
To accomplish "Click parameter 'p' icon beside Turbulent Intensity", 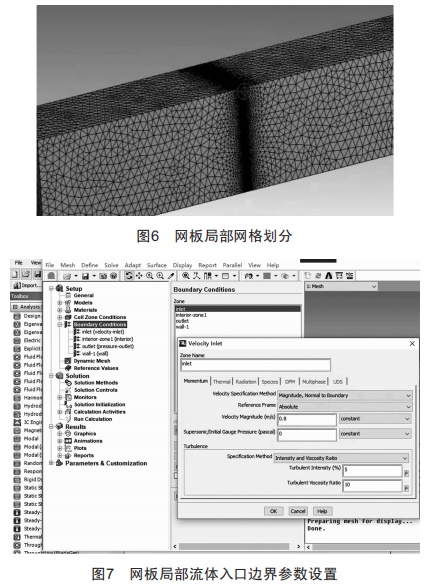I will 406,473.
